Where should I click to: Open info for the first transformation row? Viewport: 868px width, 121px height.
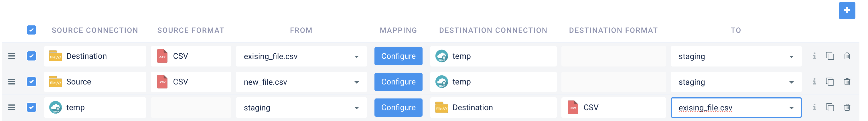tap(814, 56)
